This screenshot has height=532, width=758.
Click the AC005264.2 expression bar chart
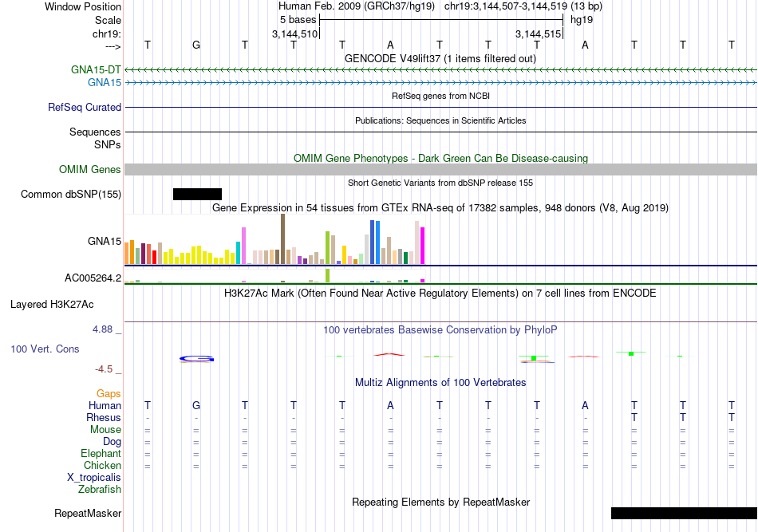point(274,276)
